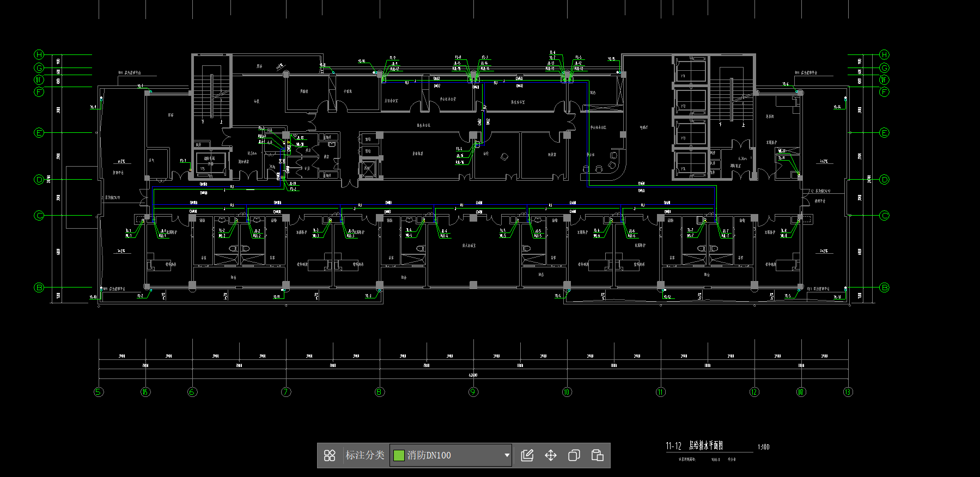The height and width of the screenshot is (477, 980).
Task: Click axis bubble D left of the plan
Action: (39, 180)
